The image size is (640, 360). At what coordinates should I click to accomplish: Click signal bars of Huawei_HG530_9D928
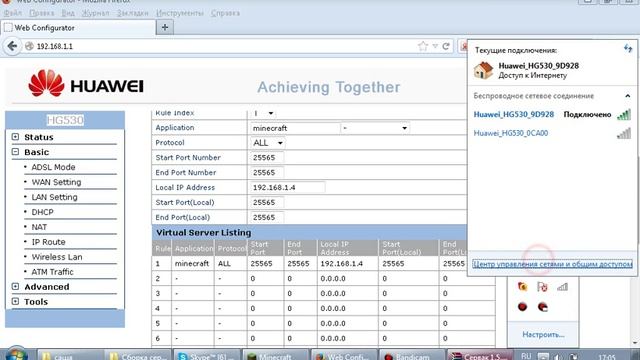point(624,114)
